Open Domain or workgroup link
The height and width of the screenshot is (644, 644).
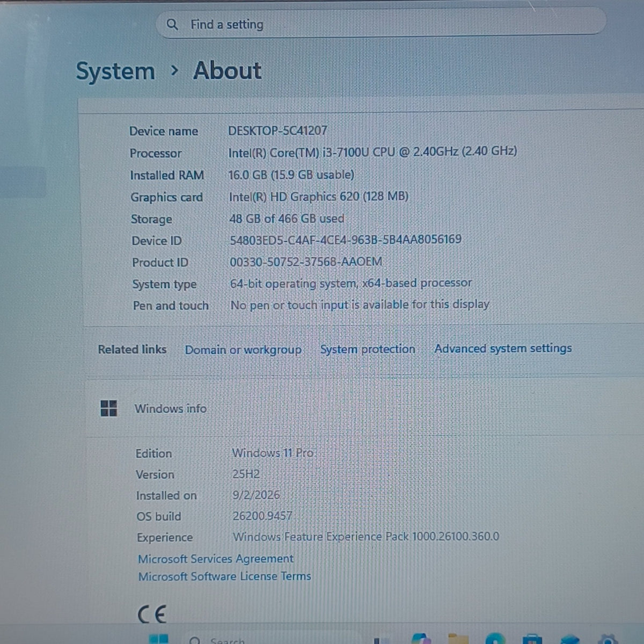(243, 350)
